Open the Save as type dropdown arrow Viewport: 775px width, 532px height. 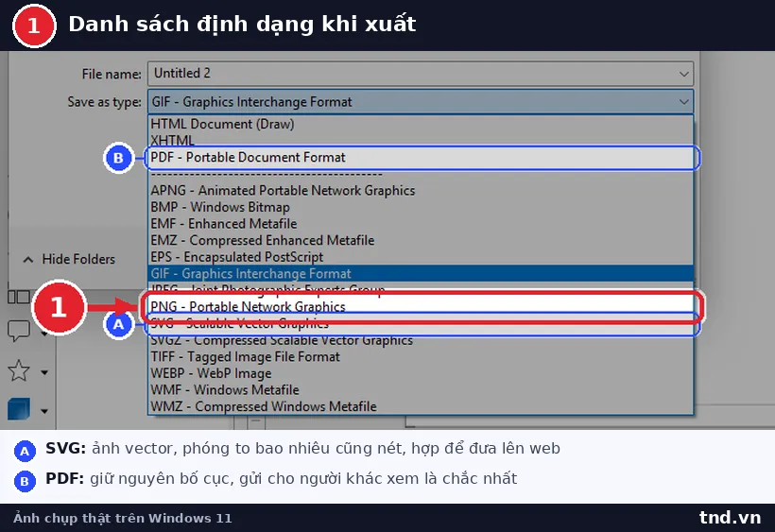[x=683, y=102]
